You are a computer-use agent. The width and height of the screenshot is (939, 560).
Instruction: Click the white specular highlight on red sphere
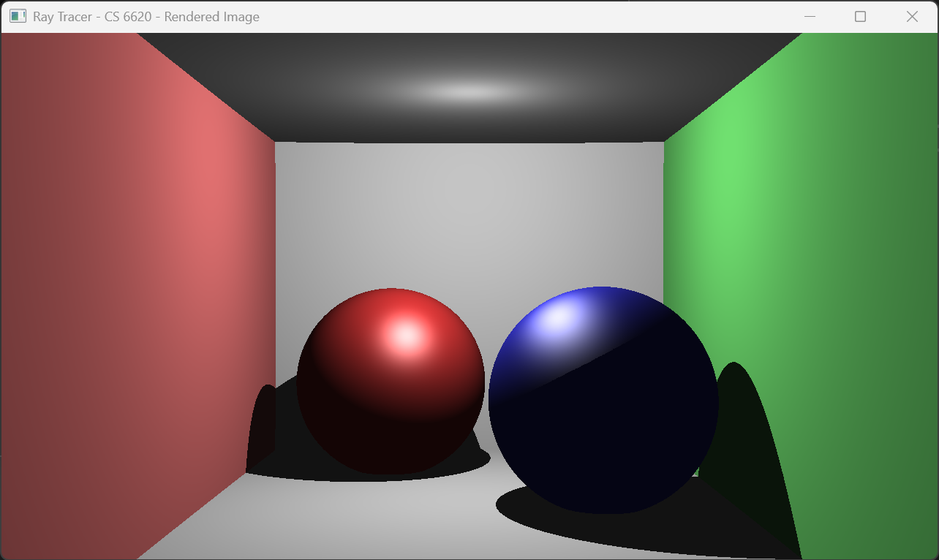[x=406, y=336]
